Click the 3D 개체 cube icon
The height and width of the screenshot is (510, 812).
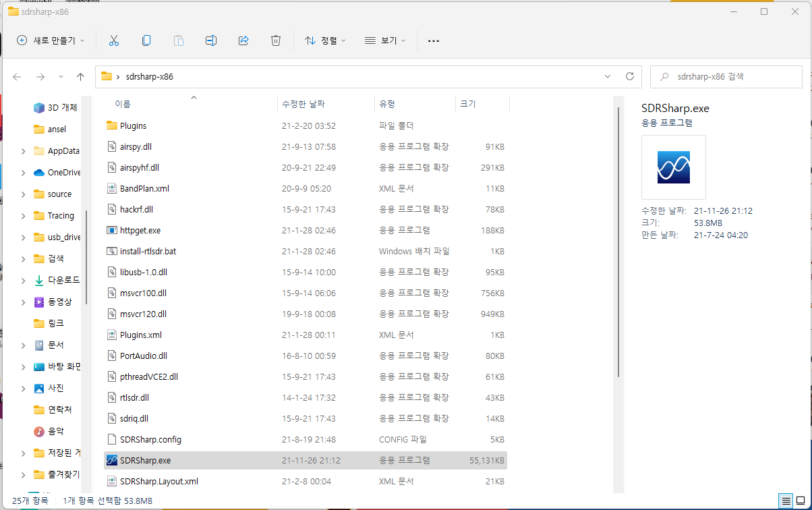click(39, 107)
